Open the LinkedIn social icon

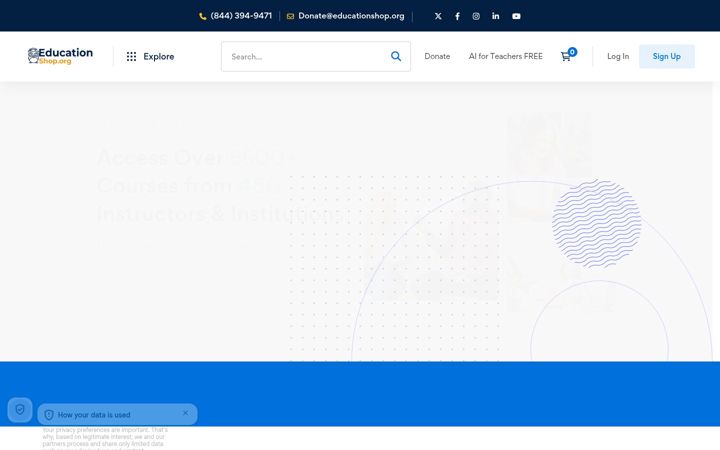pos(495,16)
